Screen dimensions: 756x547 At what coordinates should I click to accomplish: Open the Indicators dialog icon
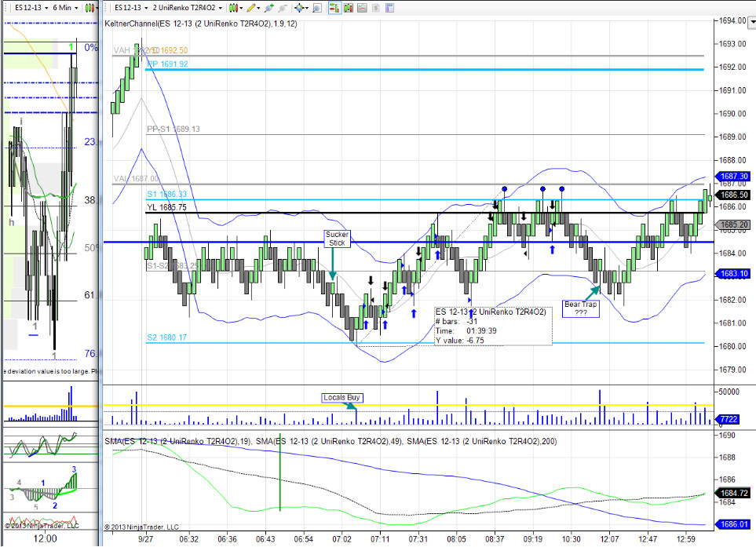pos(349,8)
